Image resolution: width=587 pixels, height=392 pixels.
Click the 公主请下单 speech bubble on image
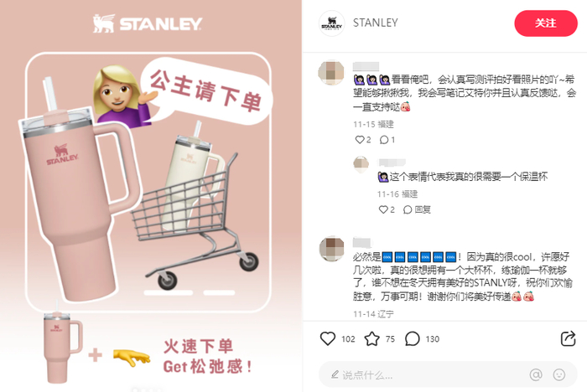pyautogui.click(x=206, y=91)
